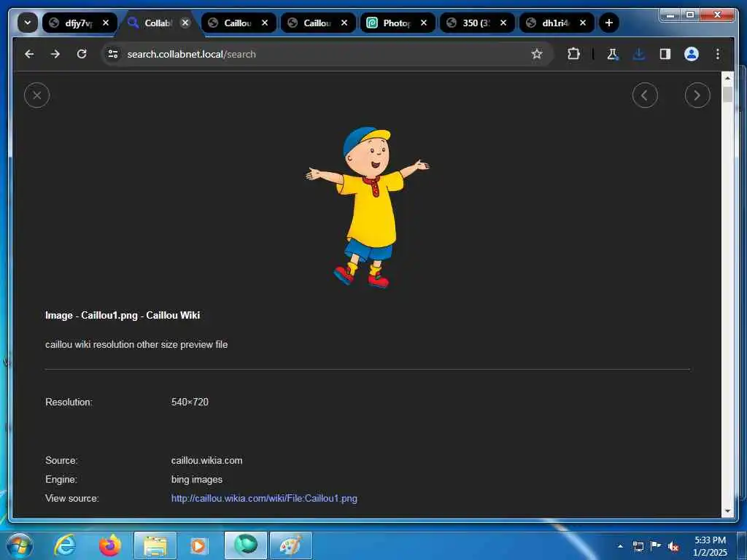The width and height of the screenshot is (747, 560).
Task: Reload the current page
Action: click(82, 54)
